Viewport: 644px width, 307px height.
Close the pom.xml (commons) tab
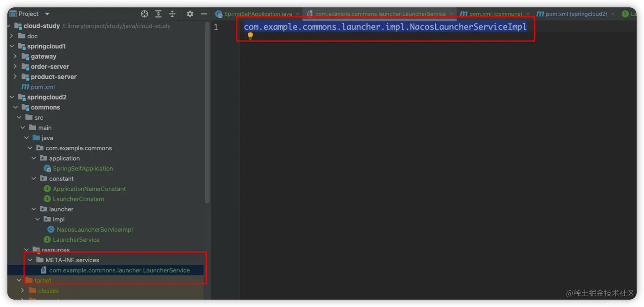pyautogui.click(x=528, y=14)
